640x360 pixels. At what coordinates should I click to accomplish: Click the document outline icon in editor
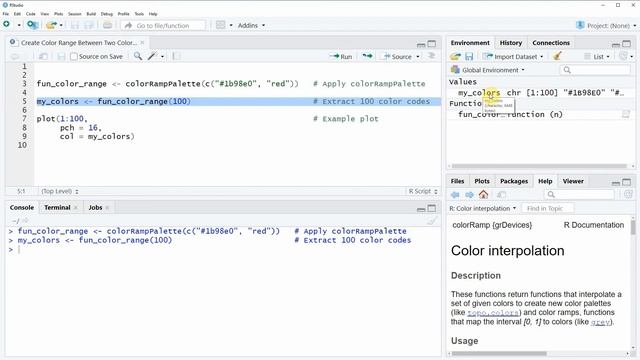(x=431, y=56)
